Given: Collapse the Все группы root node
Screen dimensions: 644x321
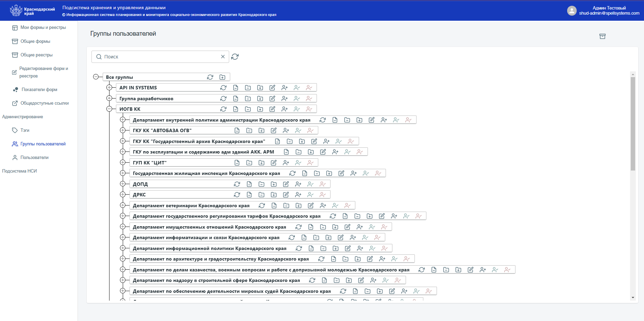Looking at the screenshot, I should tap(96, 77).
